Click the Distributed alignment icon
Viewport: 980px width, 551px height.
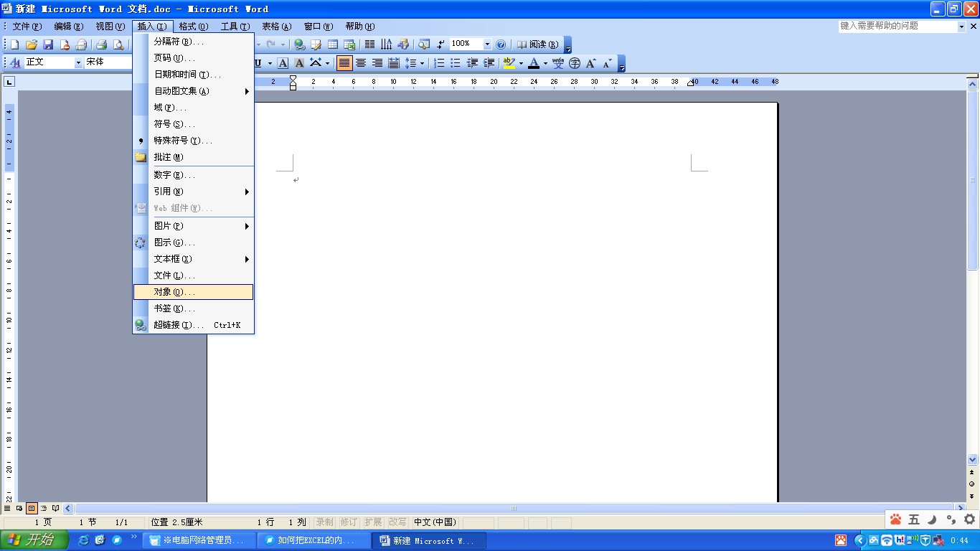click(x=393, y=63)
